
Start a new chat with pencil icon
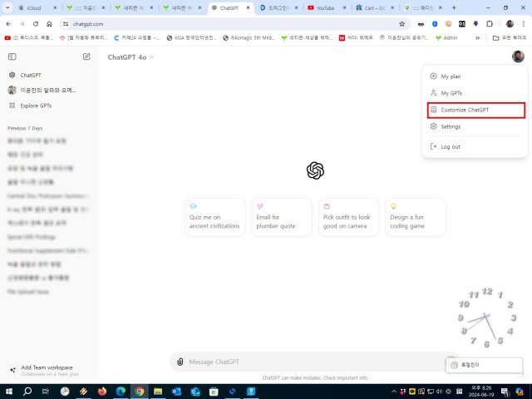pos(86,57)
